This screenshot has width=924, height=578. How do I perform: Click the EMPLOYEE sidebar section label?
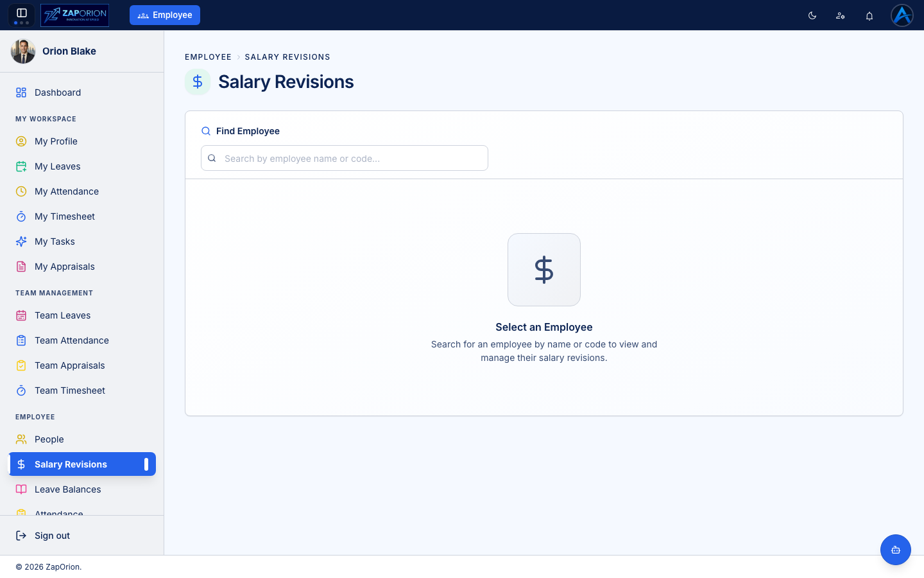tap(35, 417)
